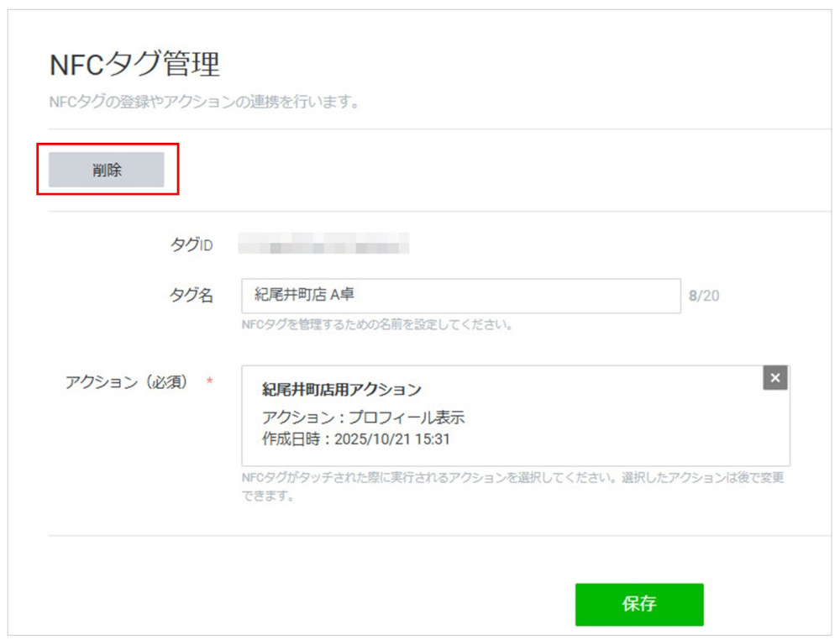This screenshot has width=840, height=641.
Task: Click the タグ名 field label
Action: (x=191, y=296)
